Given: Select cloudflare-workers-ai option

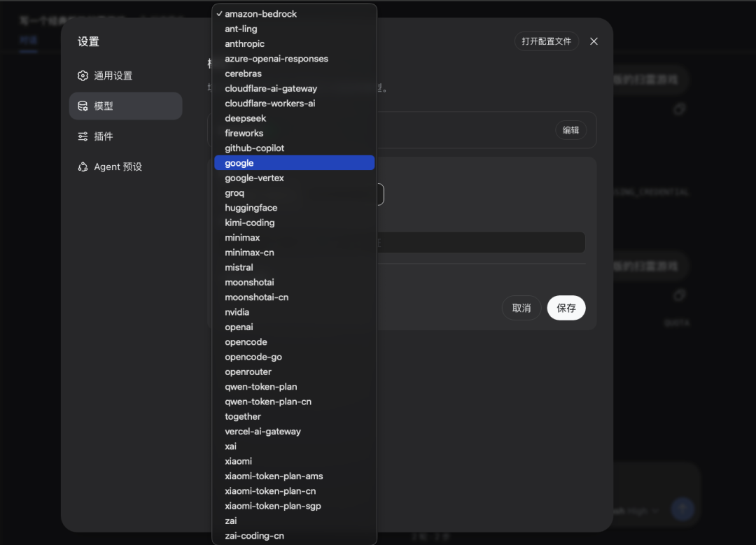Looking at the screenshot, I should click(x=294, y=104).
